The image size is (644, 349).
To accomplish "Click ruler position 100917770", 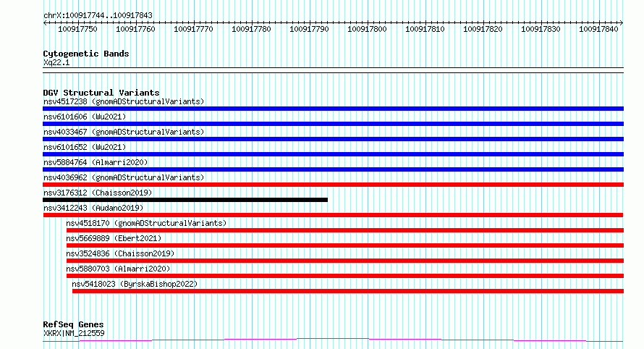I will pyautogui.click(x=193, y=29).
